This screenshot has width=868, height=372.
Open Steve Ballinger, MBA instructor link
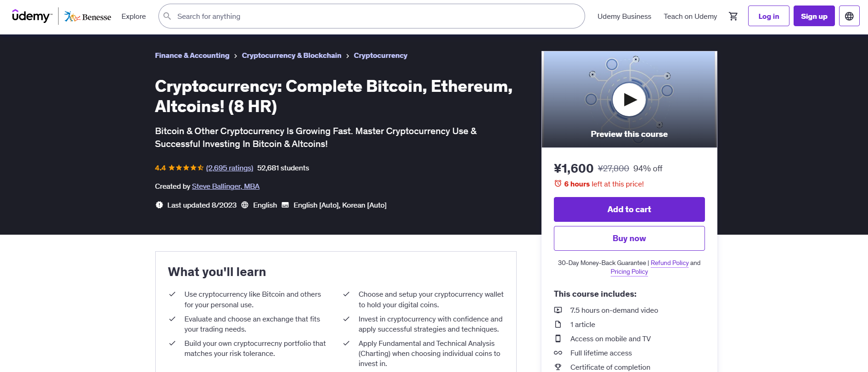(x=225, y=186)
